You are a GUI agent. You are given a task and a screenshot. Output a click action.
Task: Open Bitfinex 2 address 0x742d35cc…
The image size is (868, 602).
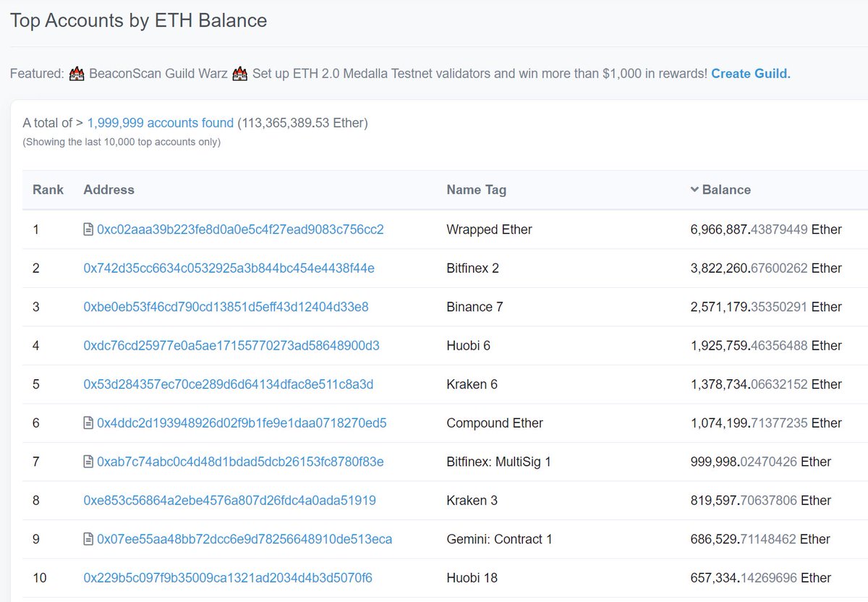pos(229,268)
